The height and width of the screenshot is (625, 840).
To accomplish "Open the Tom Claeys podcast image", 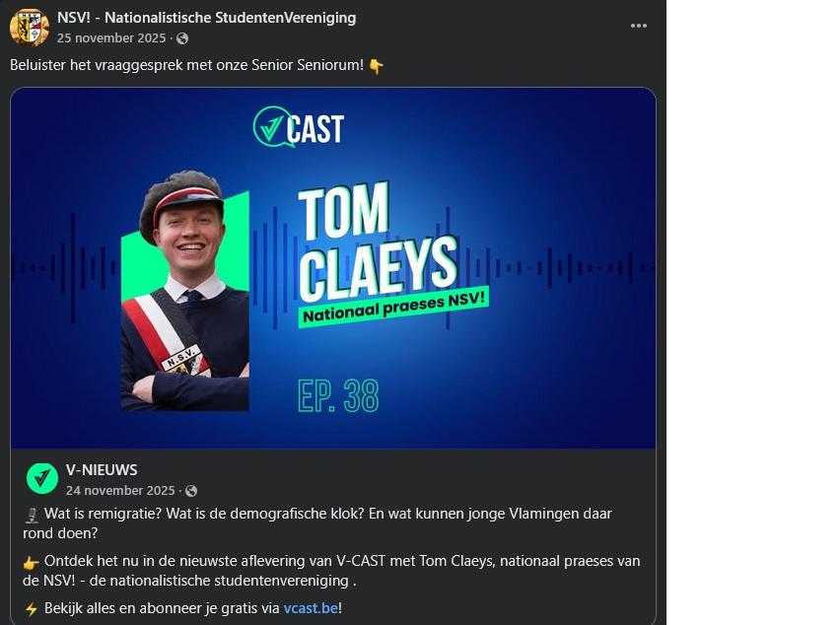I will (x=332, y=268).
